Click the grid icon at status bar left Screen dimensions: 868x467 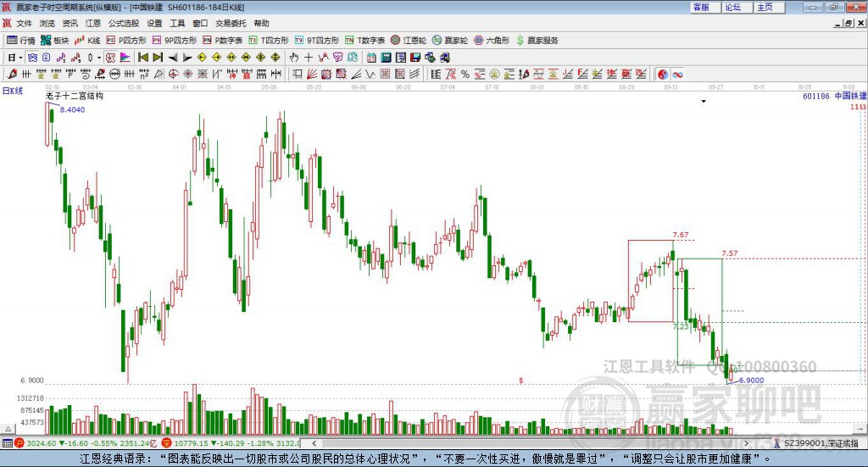tap(7, 443)
